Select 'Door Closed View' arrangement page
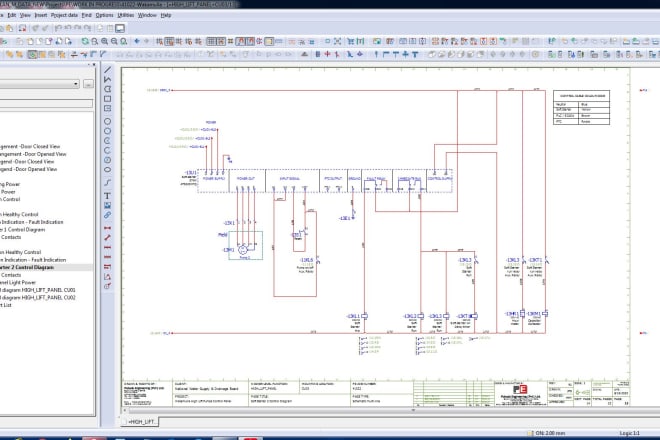 pos(30,147)
